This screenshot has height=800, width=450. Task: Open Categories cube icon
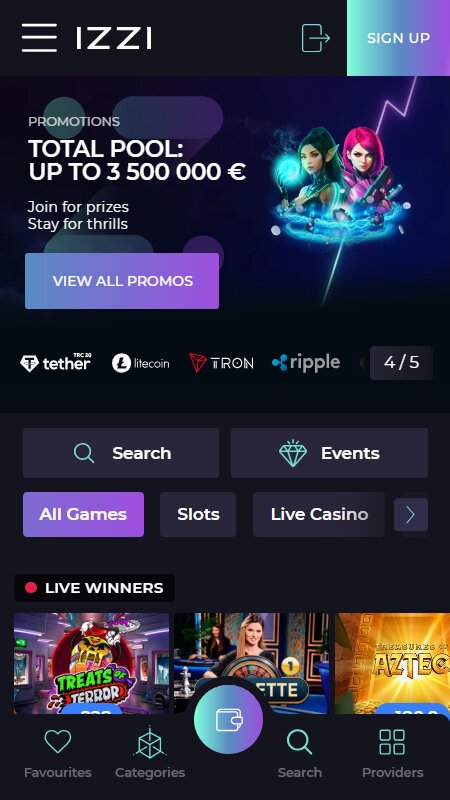(150, 742)
